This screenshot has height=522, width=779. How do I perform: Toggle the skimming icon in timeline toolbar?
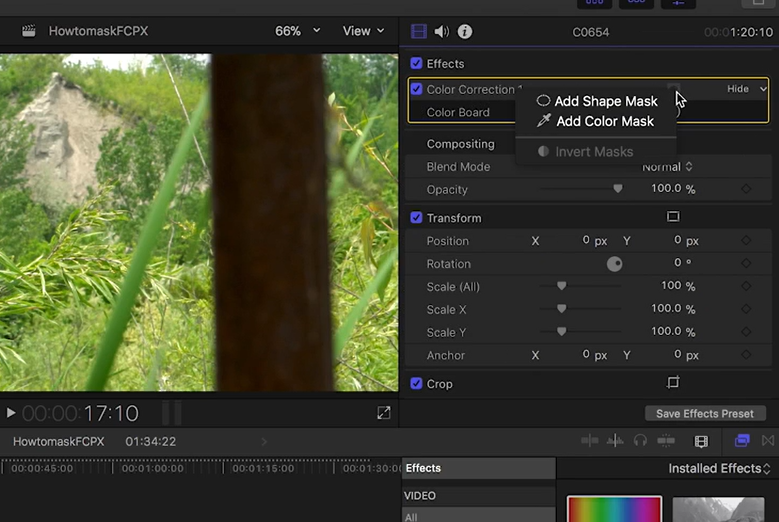(590, 441)
